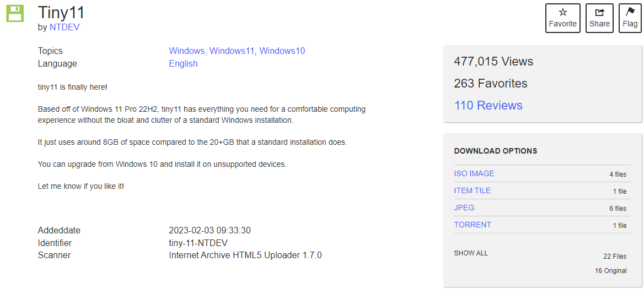Click the 16 Original files link
The width and height of the screenshot is (644, 289).
tap(610, 271)
